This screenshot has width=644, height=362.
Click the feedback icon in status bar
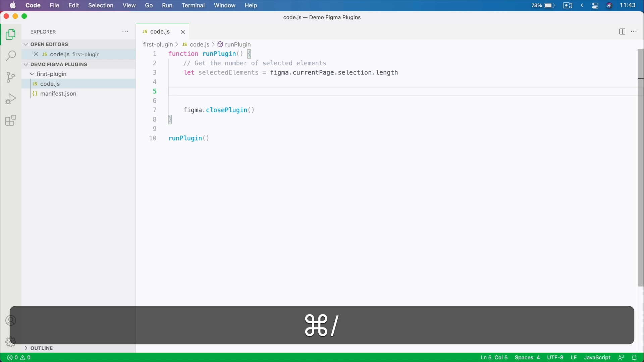621,358
